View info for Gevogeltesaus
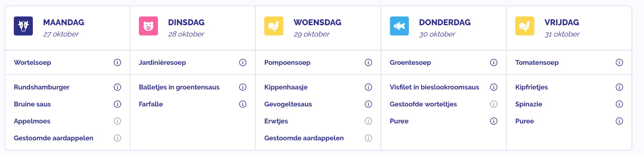The height and width of the screenshot is (155, 644). point(368,104)
